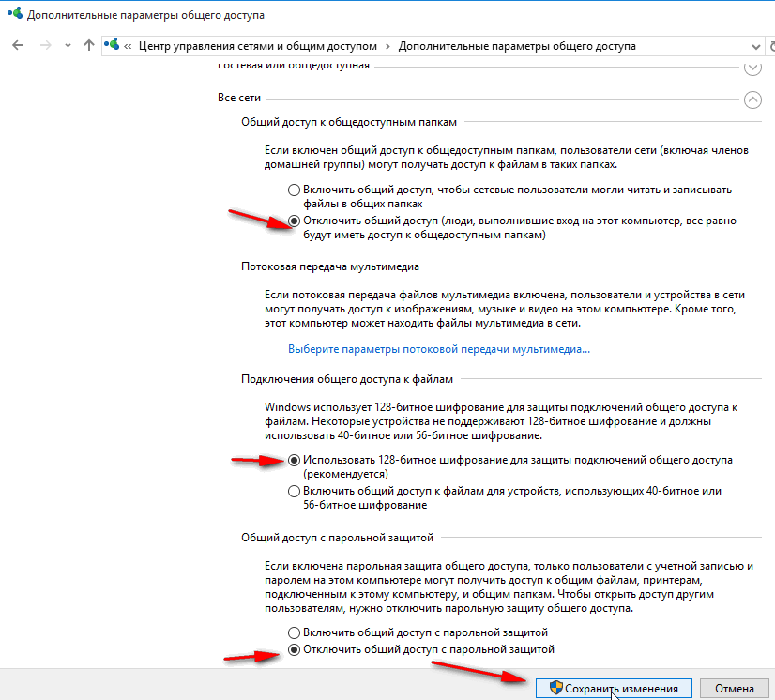
Task: Select 128-bit encryption option
Action: click(x=295, y=461)
